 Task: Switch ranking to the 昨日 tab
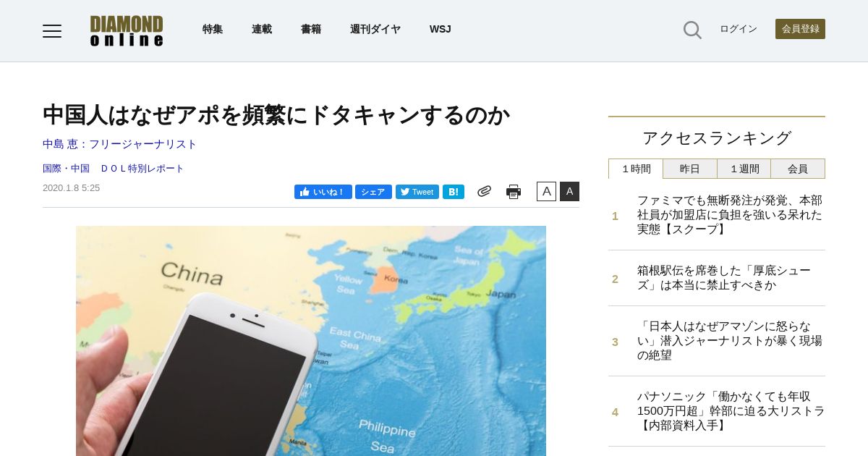pos(690,169)
